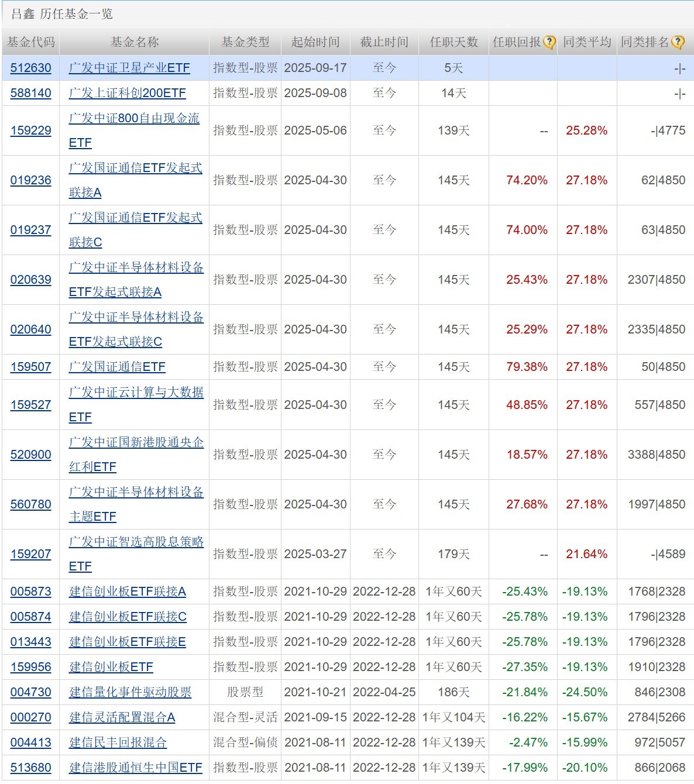Screen dimensions: 694x784
Task: Open the 建信创业板ETF联接E fund link
Action: [x=128, y=642]
